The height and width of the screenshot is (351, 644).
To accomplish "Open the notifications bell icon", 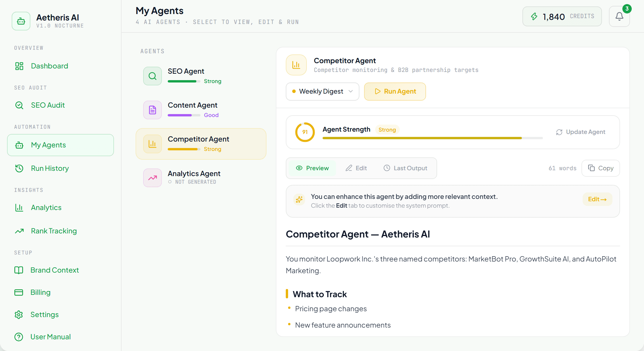I will pyautogui.click(x=619, y=16).
